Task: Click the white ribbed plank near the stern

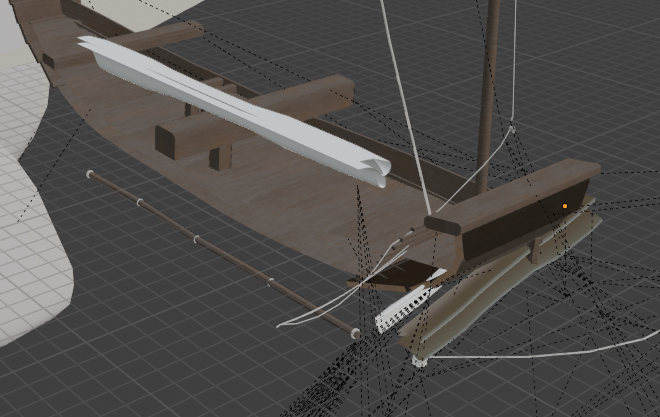Action: click(x=406, y=306)
